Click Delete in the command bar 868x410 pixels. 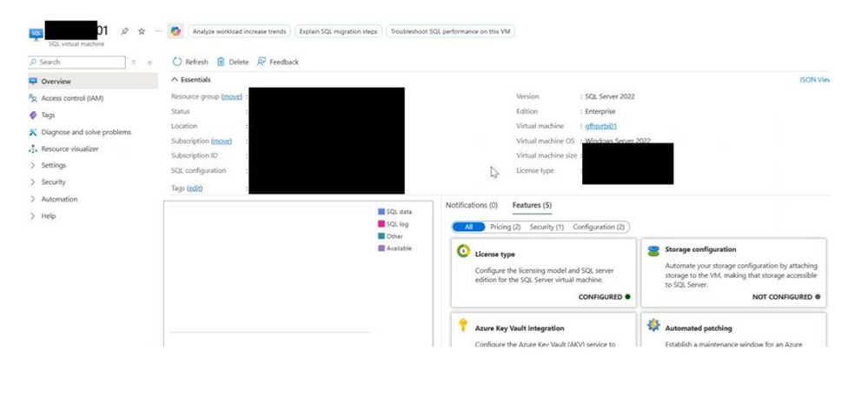point(233,62)
